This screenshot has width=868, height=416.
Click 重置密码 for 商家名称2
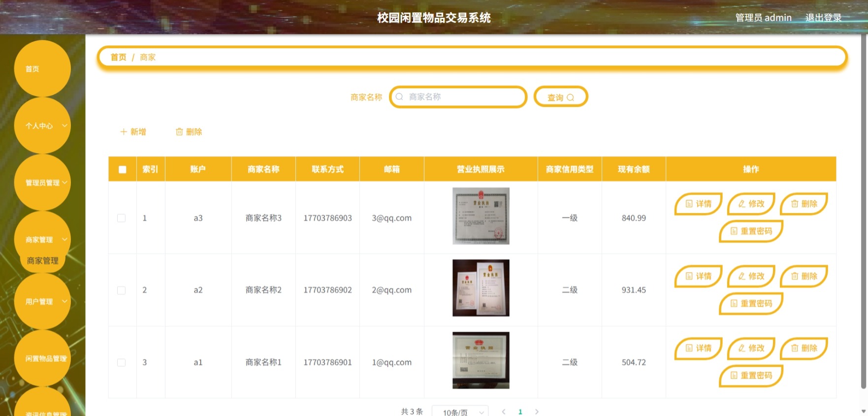[x=751, y=304]
